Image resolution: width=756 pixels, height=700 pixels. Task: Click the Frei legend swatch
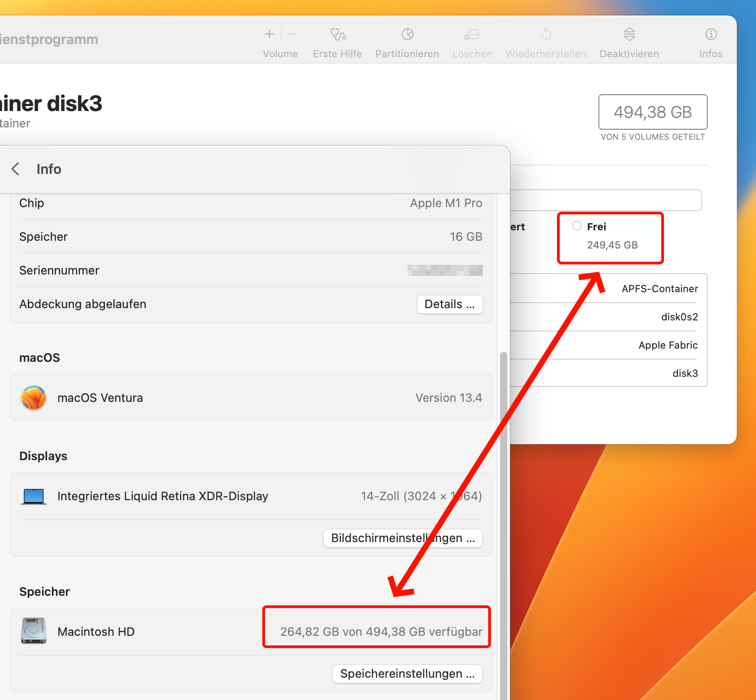pos(577,226)
